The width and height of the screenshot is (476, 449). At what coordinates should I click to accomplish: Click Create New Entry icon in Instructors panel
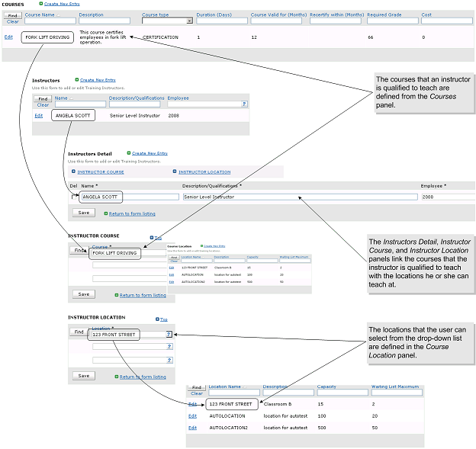click(77, 79)
